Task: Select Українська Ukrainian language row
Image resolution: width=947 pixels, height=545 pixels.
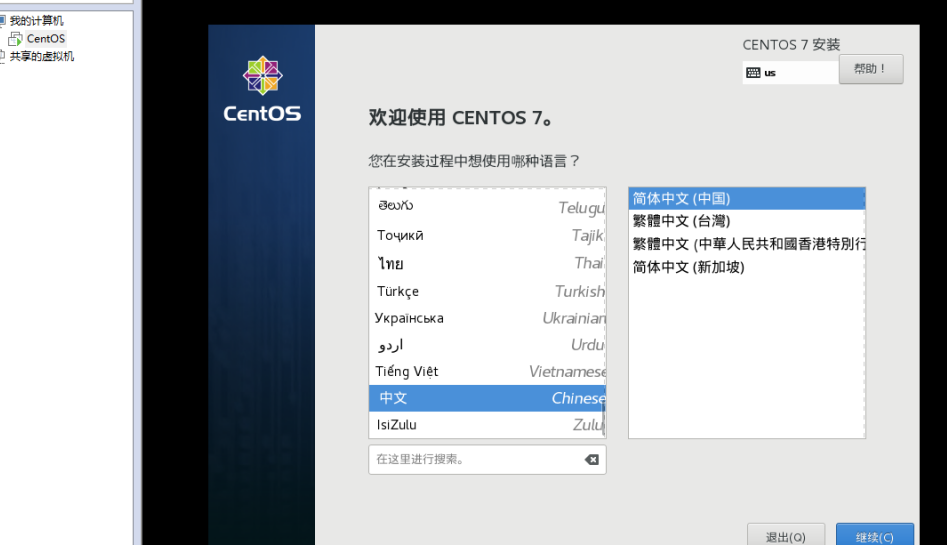Action: point(487,318)
